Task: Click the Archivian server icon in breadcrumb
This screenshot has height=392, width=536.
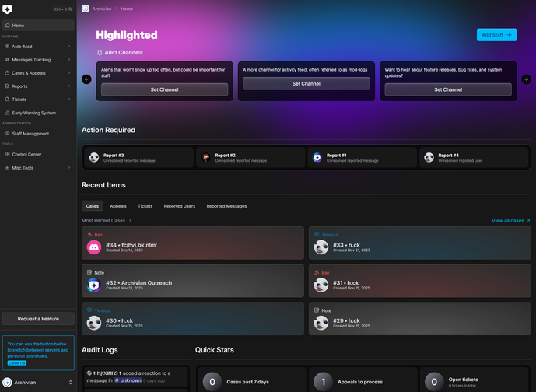Action: coord(86,9)
